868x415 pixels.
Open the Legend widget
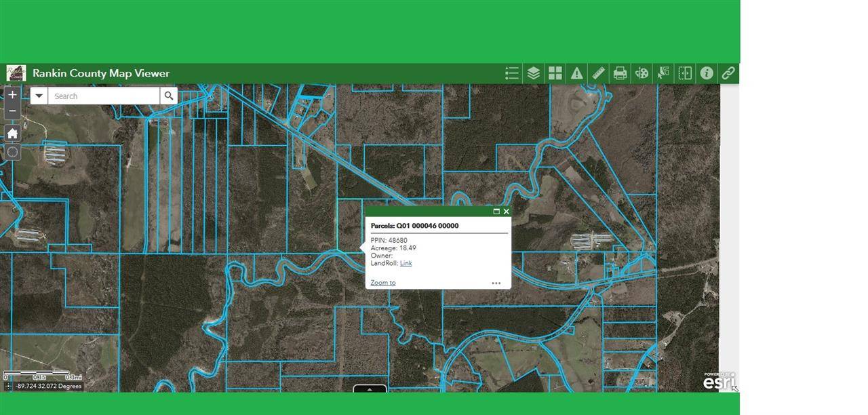pyautogui.click(x=512, y=73)
